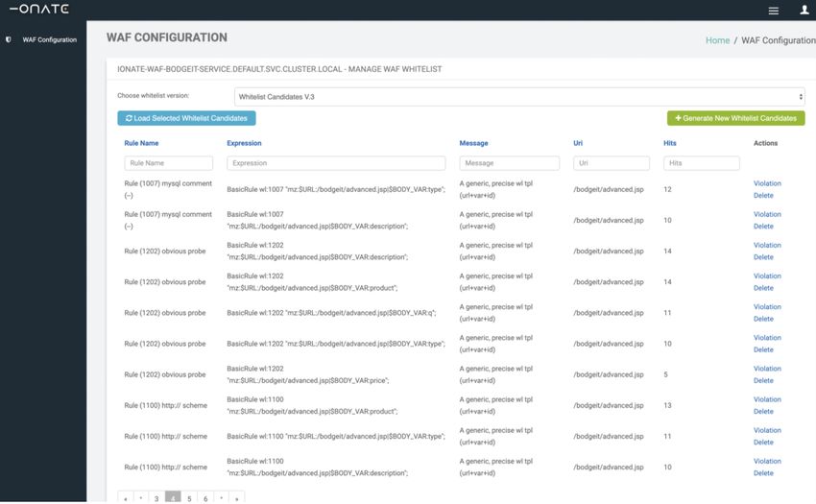Click the WAF CONFIGURATION page heading
Screen dimensions: 816x504
coord(166,37)
